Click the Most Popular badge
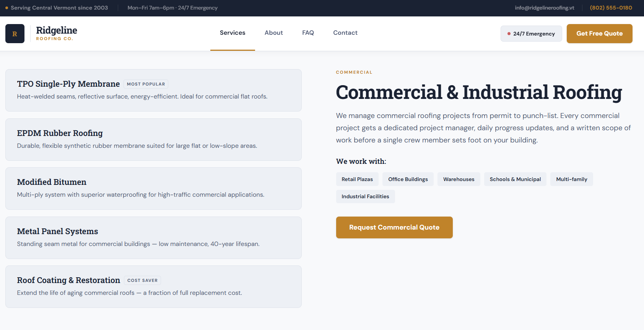The image size is (644, 330). 146,84
